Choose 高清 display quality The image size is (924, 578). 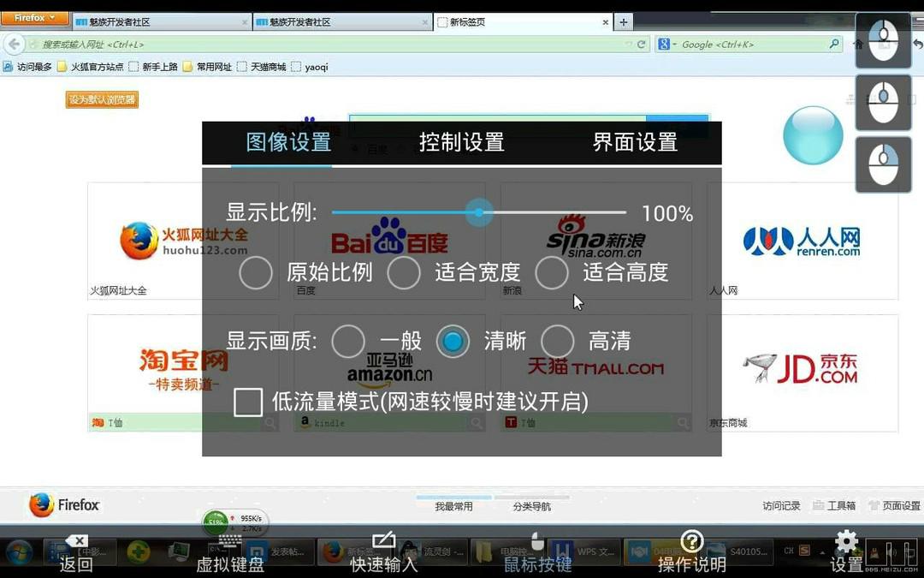(x=557, y=342)
